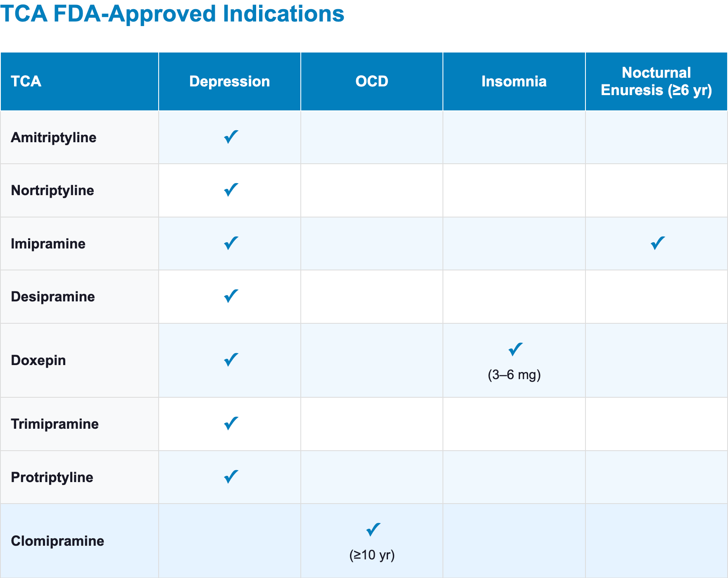Click the Clomipramine row label
Viewport: 728px width, 578px height.
57,541
